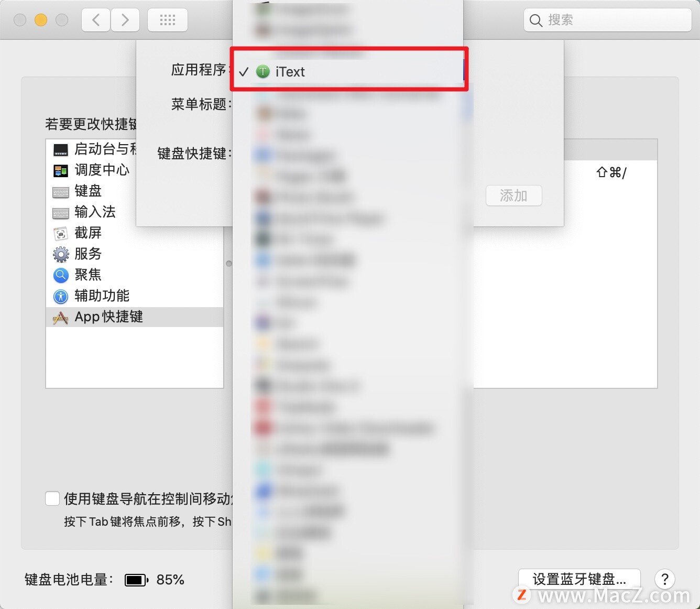Open Set Up Bluetooth Keyboard button
The width and height of the screenshot is (700, 609).
tap(579, 579)
